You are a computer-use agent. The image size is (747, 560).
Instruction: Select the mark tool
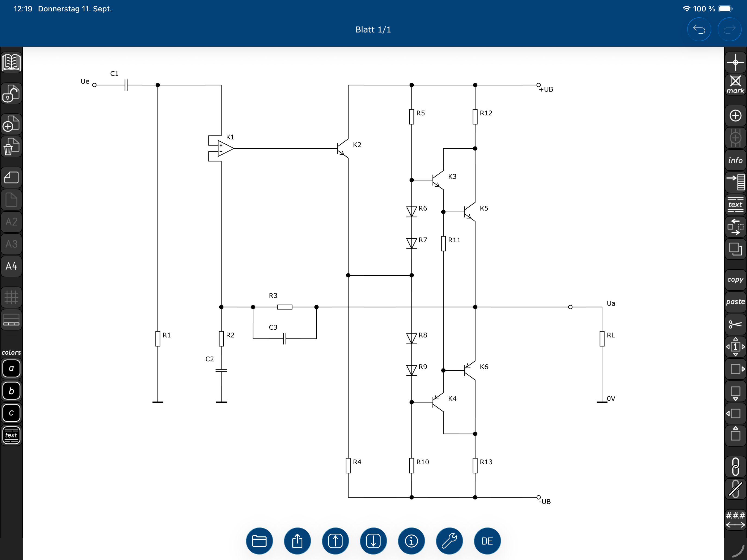pos(735,84)
